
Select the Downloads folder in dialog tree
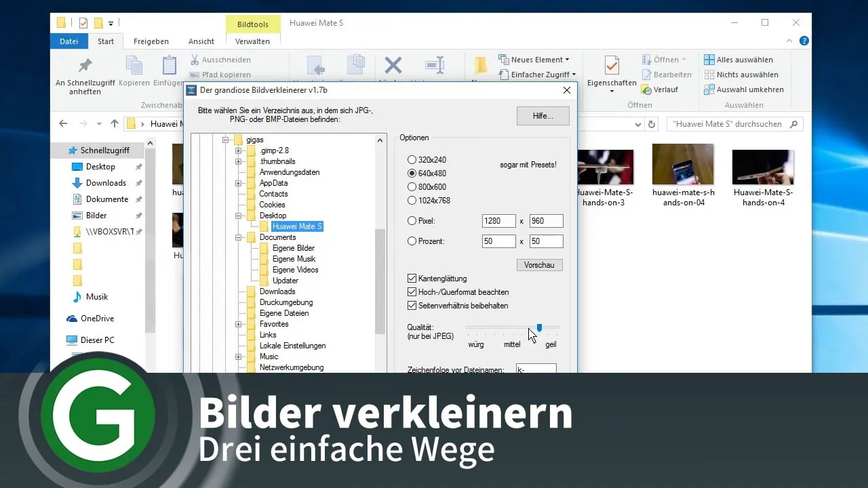(x=277, y=291)
